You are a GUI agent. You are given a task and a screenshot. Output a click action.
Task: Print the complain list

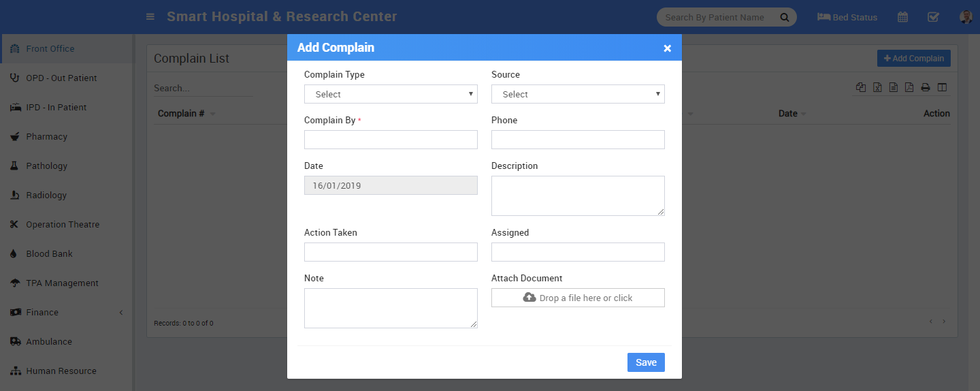[x=926, y=87]
